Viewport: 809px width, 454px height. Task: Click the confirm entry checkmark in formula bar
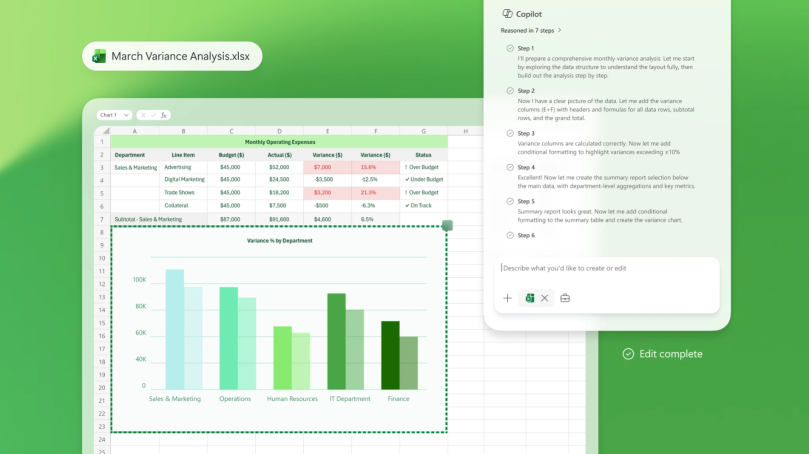point(153,115)
